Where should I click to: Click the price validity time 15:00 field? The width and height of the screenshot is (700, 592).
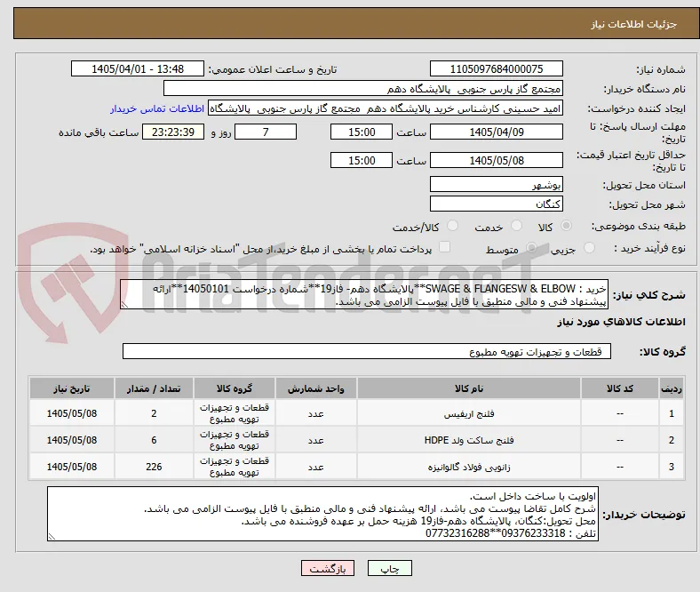click(x=362, y=160)
